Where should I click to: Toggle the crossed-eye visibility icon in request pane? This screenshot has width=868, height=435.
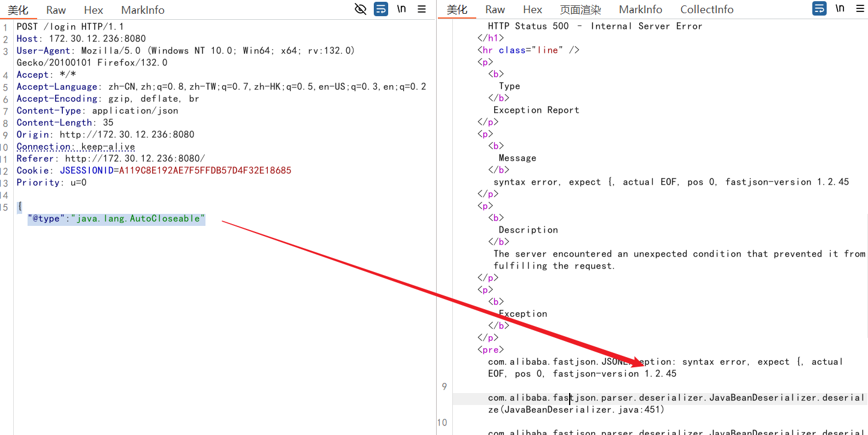coord(361,9)
